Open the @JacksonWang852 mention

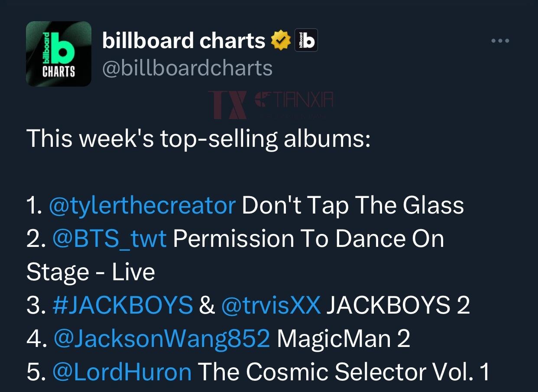click(x=162, y=339)
